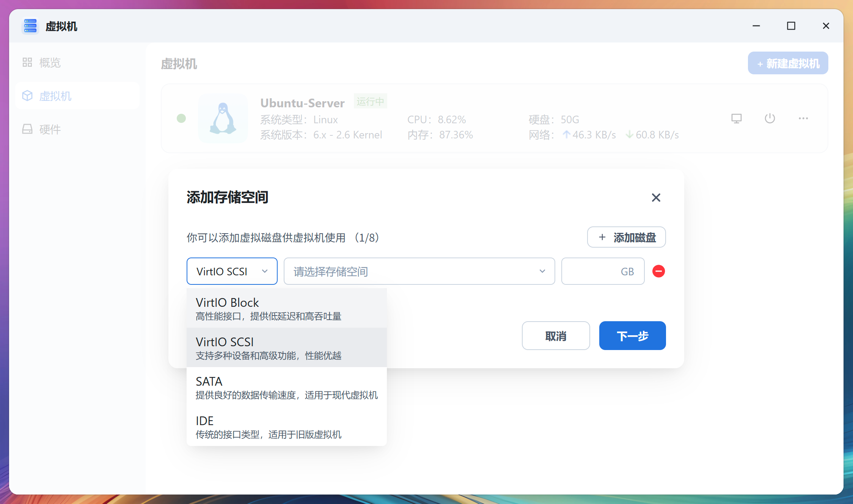This screenshot has width=853, height=504.
Task: Click the virtual machine app logo
Action: (30, 26)
